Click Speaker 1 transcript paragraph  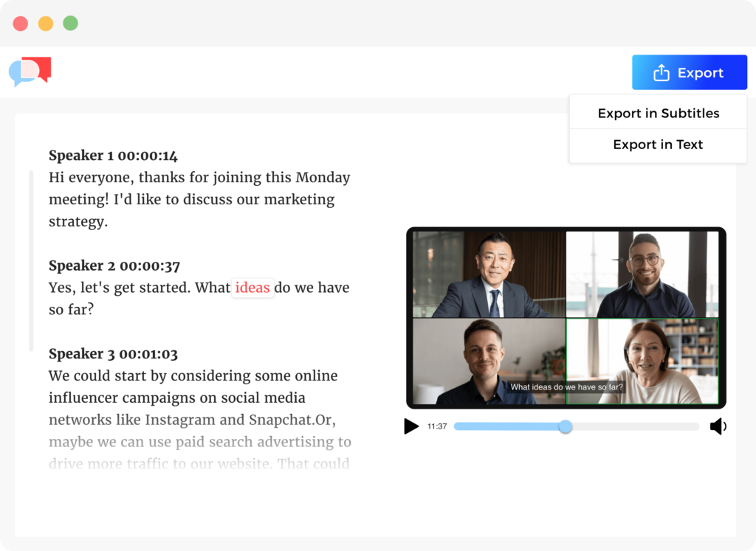coord(199,199)
